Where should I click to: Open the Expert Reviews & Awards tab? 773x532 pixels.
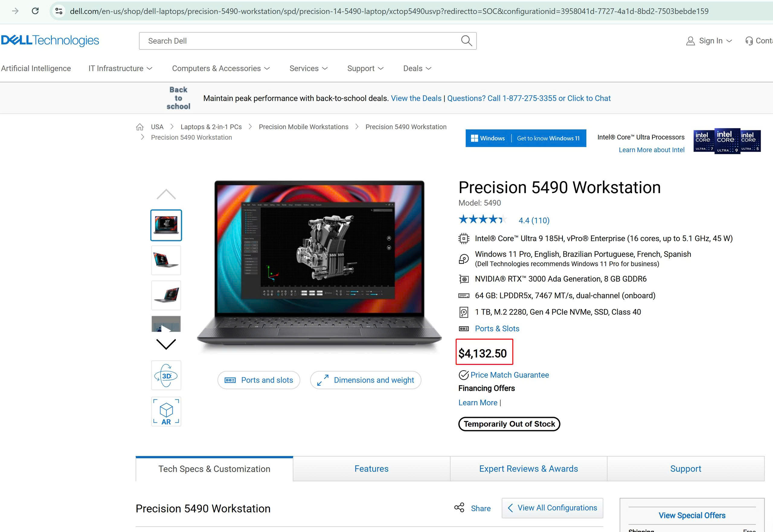point(528,469)
